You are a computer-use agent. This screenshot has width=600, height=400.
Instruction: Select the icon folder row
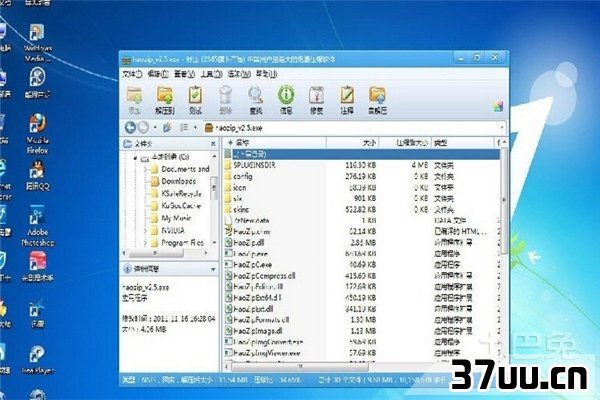(x=362, y=188)
